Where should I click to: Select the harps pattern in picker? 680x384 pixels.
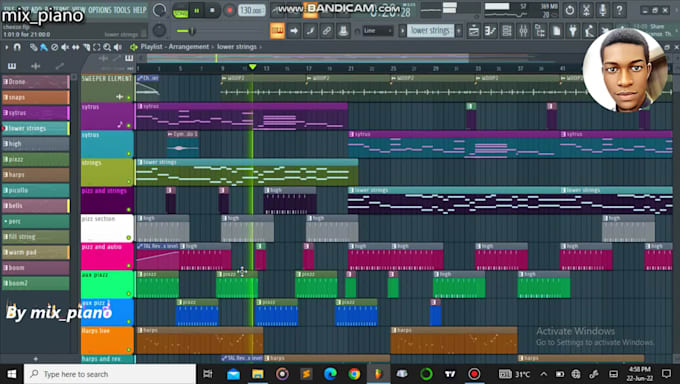[x=36, y=174]
